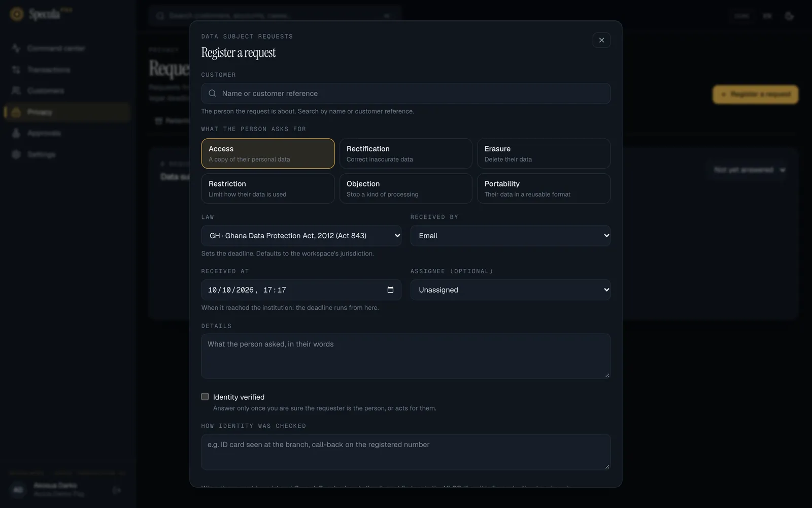Image resolution: width=812 pixels, height=508 pixels.
Task: Select the Portability request type
Action: tap(544, 188)
